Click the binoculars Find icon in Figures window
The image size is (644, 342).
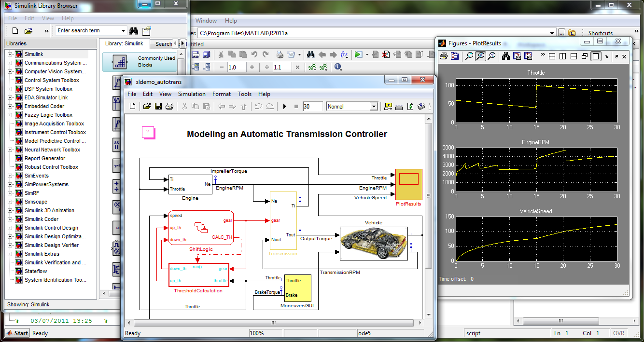point(506,56)
